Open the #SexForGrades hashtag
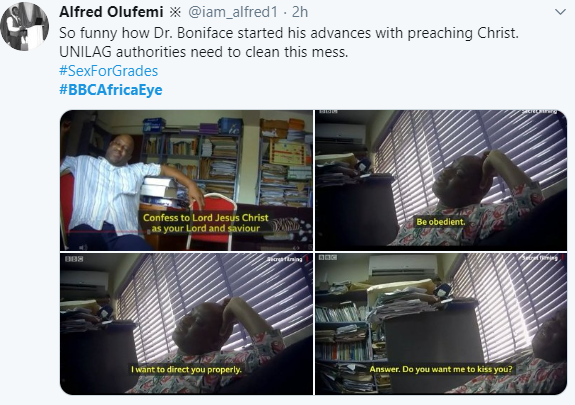575x405 pixels. coord(109,71)
